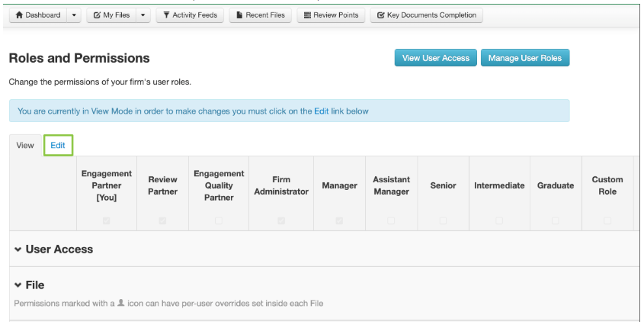644x325 pixels.
Task: Click the Dashboard home icon
Action: (x=18, y=15)
